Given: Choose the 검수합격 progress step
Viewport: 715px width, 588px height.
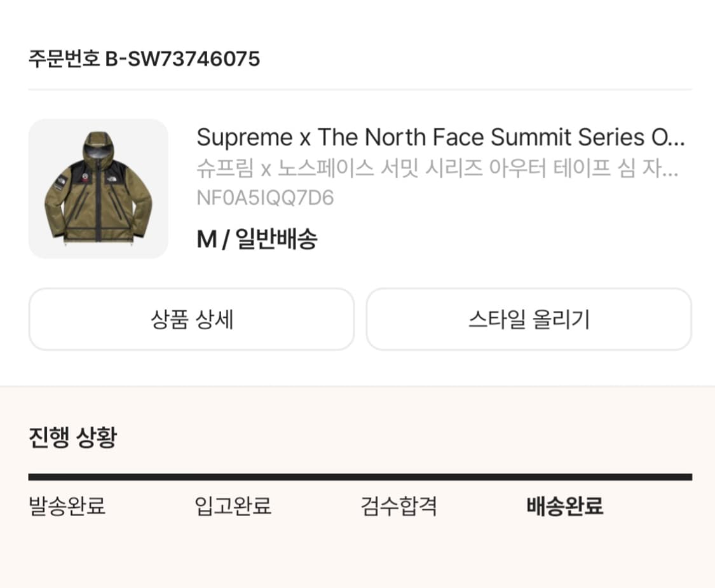Looking at the screenshot, I should (398, 507).
